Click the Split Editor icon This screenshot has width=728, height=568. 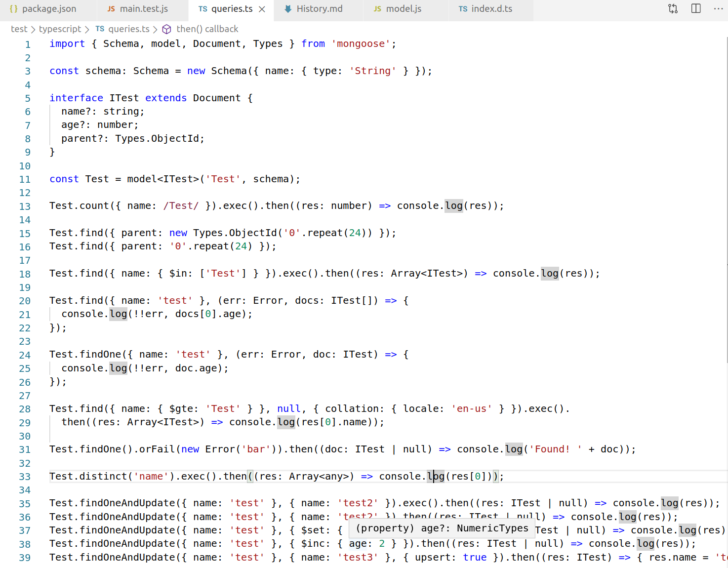click(x=696, y=8)
